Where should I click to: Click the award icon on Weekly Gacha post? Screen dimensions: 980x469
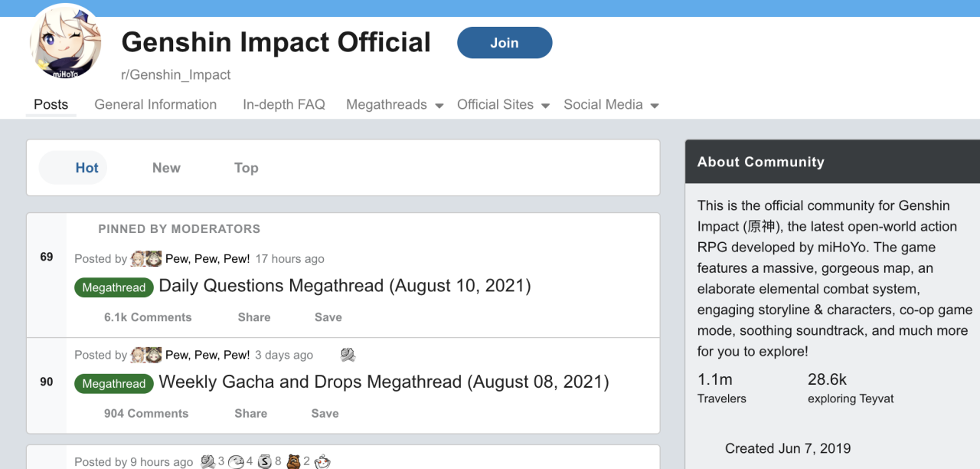(348, 355)
